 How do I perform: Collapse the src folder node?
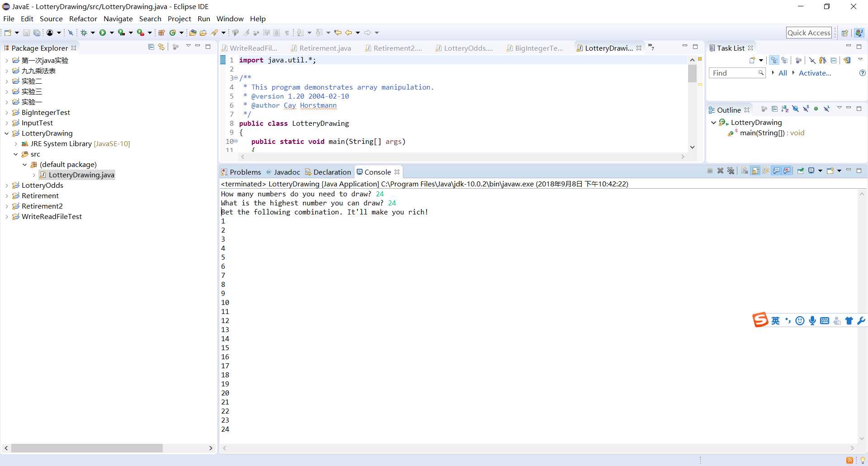[x=15, y=154]
